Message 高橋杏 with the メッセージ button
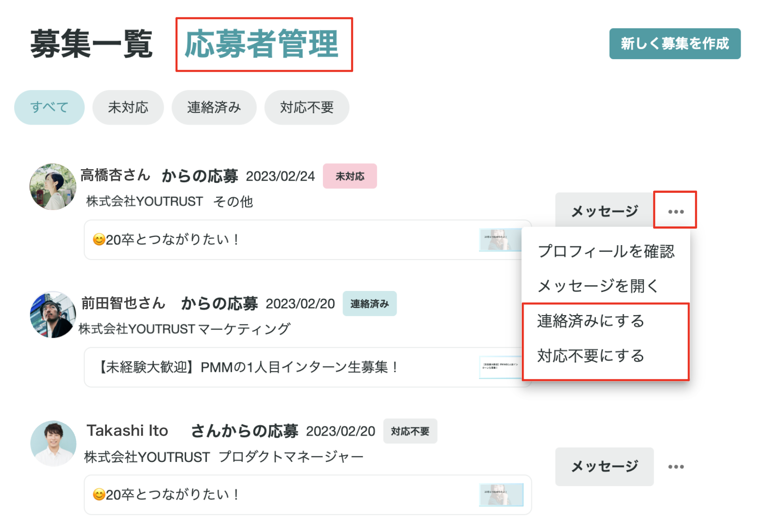767x532 pixels. [x=604, y=211]
